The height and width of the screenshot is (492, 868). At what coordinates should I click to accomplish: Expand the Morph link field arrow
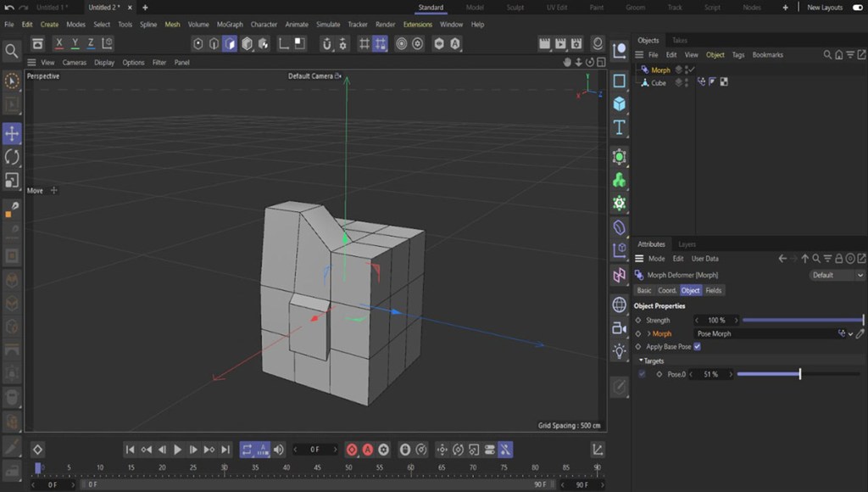click(x=649, y=334)
